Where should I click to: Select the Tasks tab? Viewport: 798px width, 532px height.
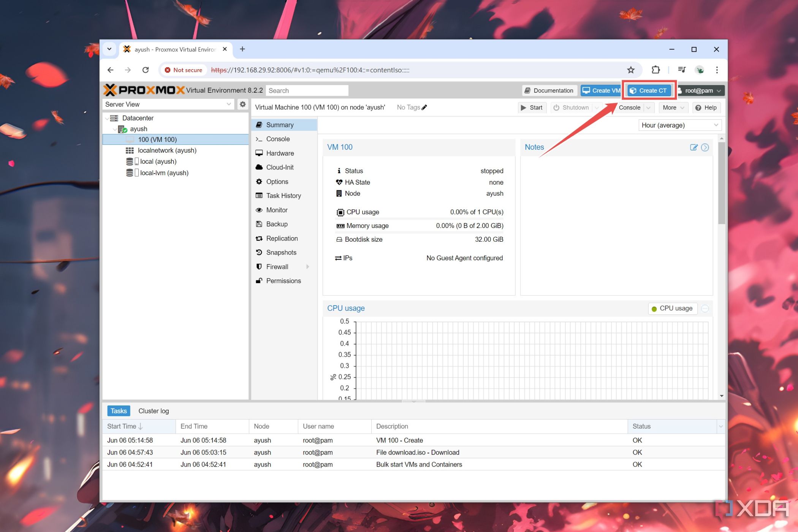click(118, 411)
